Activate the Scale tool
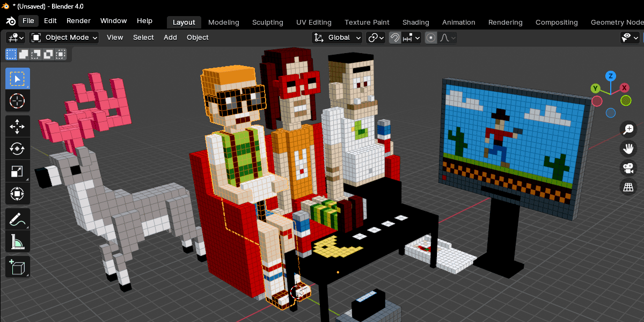 pyautogui.click(x=18, y=171)
